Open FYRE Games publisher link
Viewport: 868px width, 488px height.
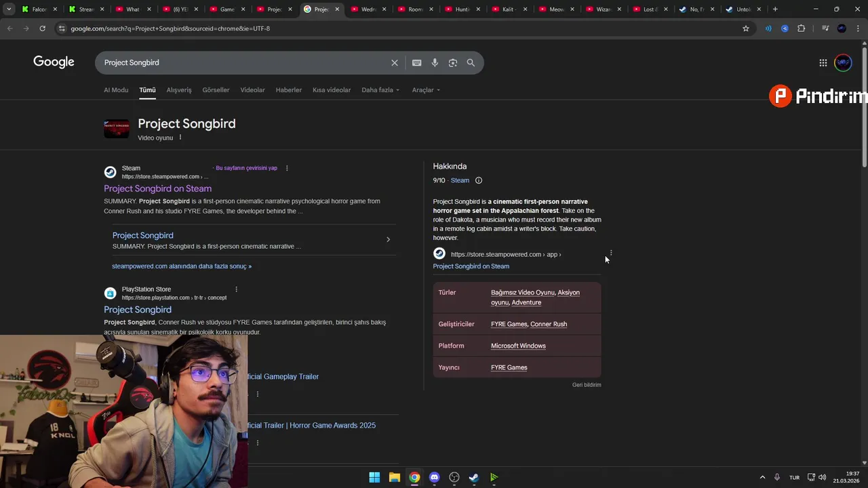(x=509, y=367)
